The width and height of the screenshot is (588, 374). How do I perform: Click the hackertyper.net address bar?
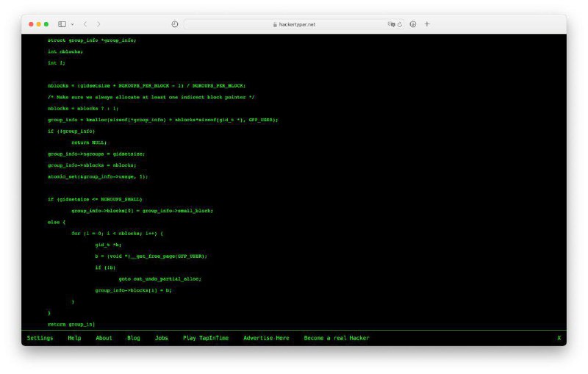tap(294, 24)
